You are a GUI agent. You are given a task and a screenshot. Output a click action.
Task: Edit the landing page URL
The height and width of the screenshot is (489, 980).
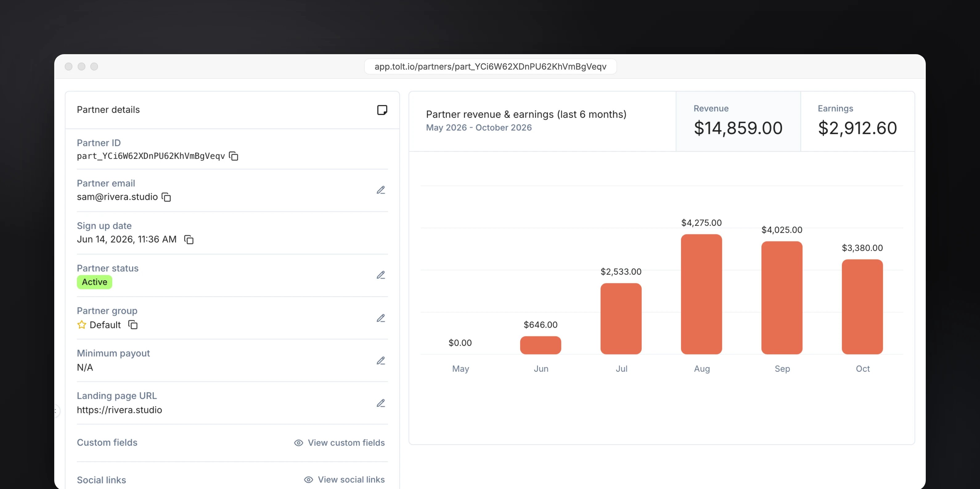pos(381,403)
